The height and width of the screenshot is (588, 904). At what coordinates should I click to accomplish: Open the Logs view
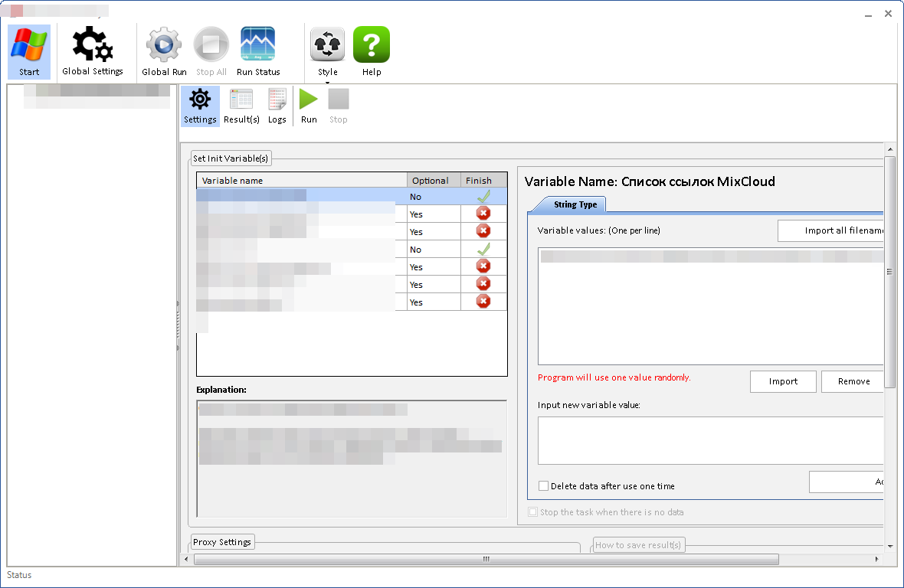pyautogui.click(x=277, y=106)
